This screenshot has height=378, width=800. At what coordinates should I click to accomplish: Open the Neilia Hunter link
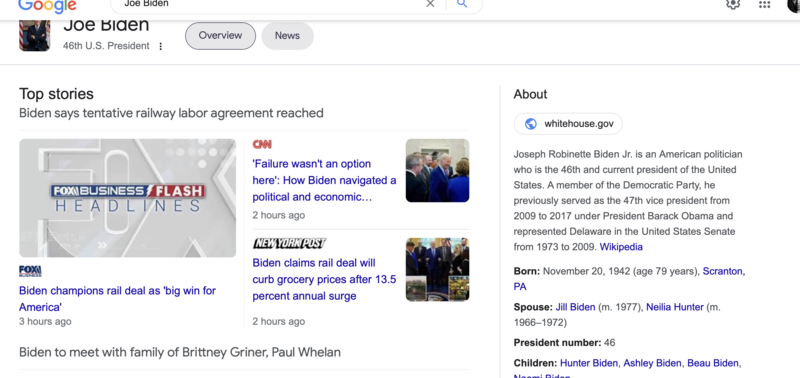pyautogui.click(x=675, y=307)
